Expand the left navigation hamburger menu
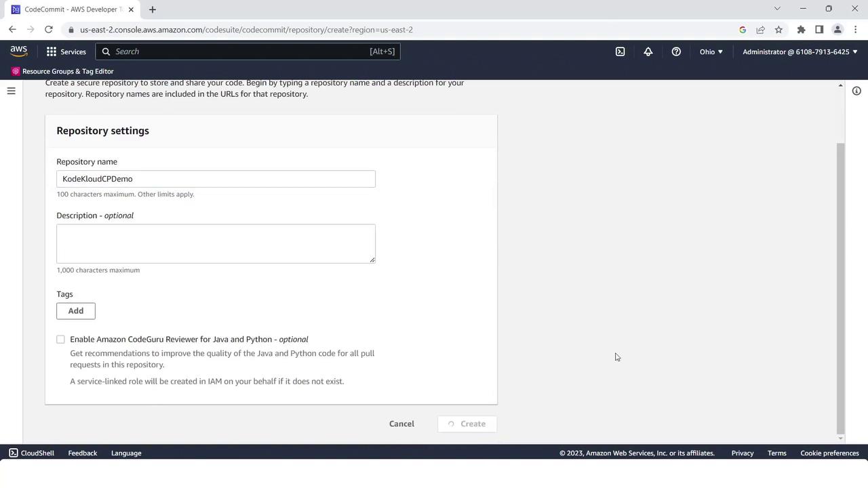Viewport: 868px width, 488px height. pos(11,91)
